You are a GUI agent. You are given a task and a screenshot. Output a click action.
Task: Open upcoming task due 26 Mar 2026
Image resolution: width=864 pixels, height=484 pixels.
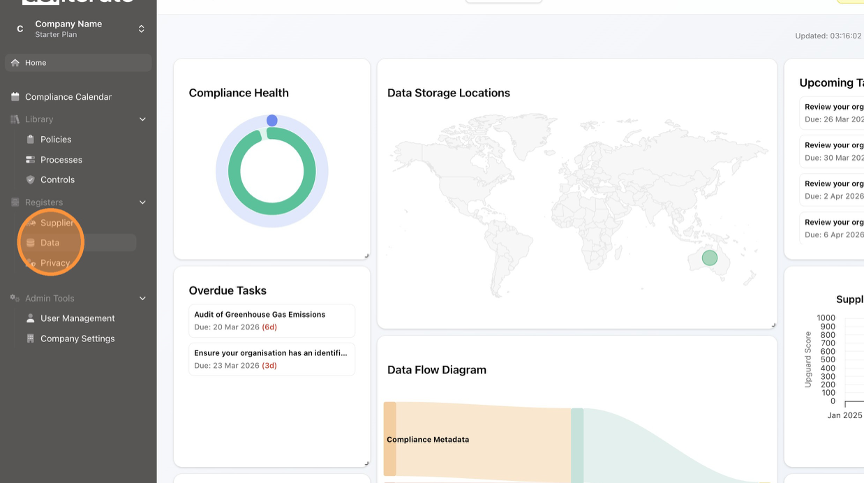[x=832, y=112]
